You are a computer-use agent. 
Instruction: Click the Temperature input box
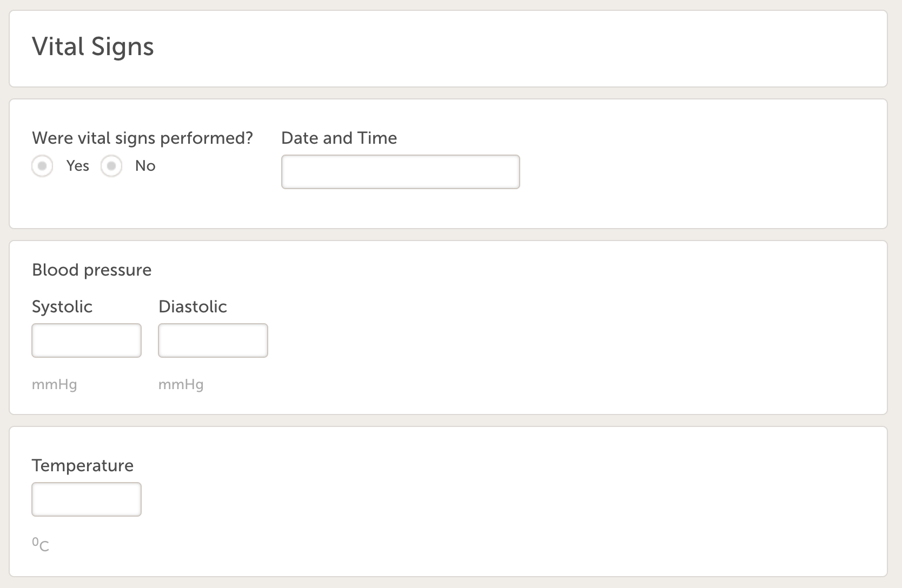pos(87,499)
